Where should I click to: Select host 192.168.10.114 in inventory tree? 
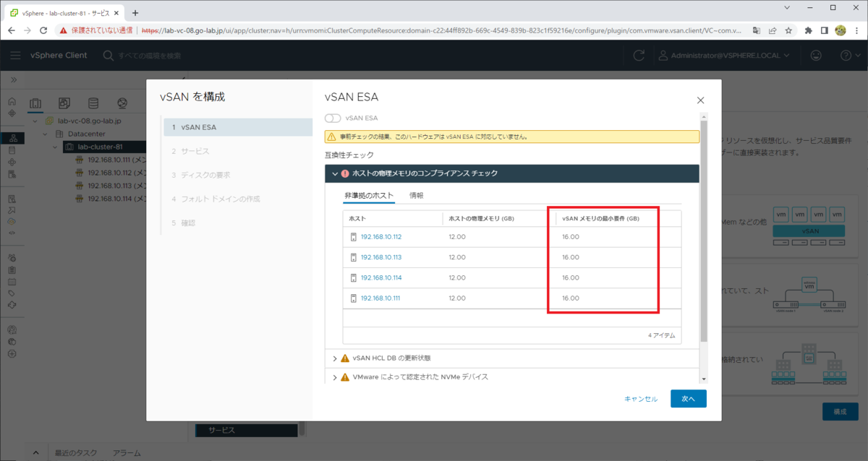tap(111, 199)
